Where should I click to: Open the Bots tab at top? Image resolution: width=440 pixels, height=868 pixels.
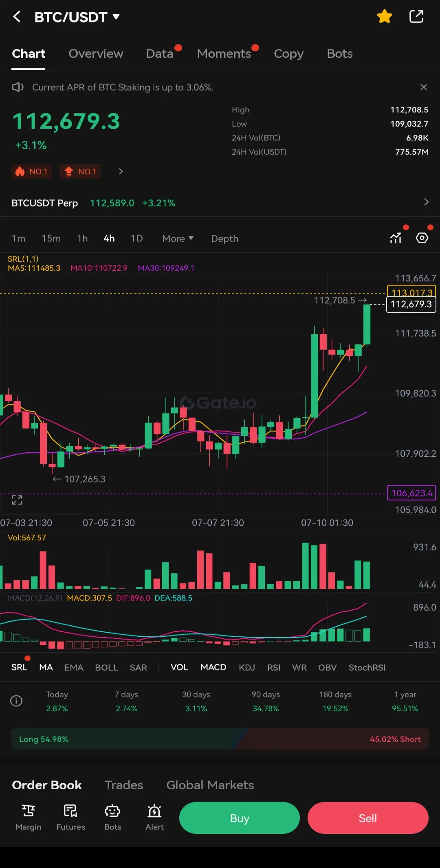click(340, 54)
